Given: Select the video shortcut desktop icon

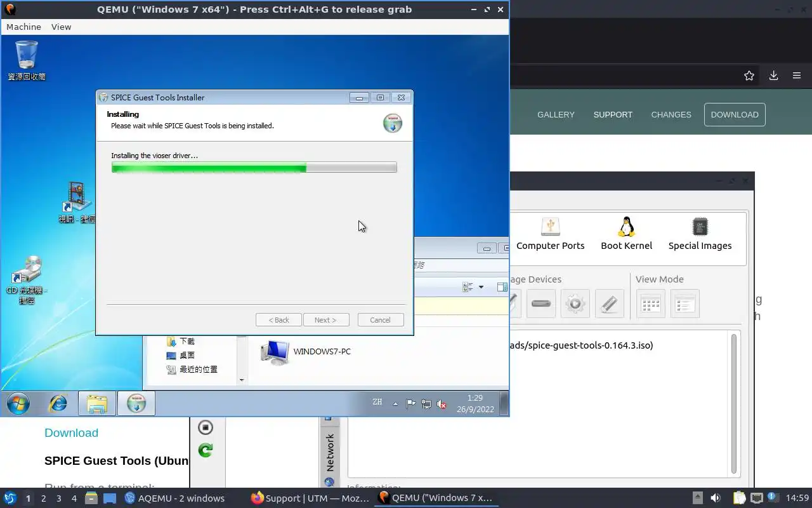Looking at the screenshot, I should (x=77, y=202).
